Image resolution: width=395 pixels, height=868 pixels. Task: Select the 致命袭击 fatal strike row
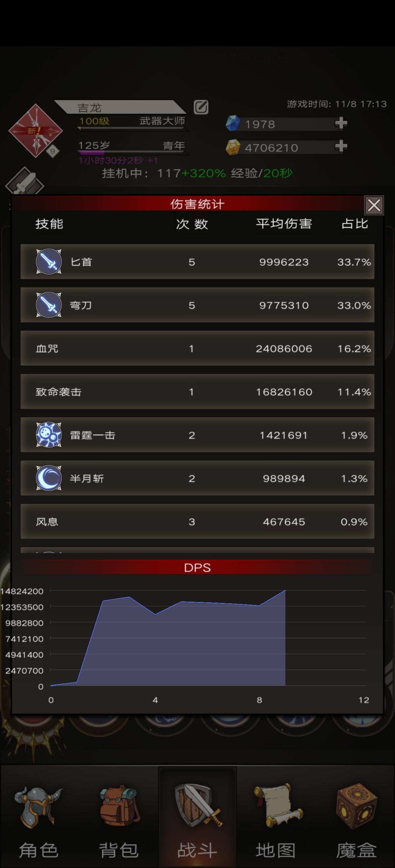[x=197, y=392]
